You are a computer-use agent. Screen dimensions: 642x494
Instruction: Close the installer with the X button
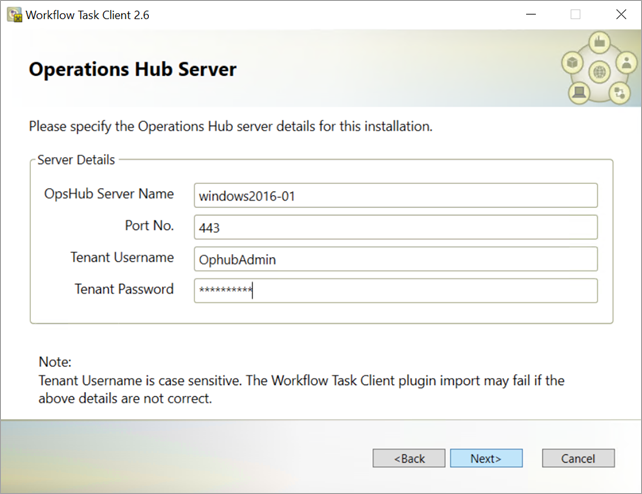coord(621,14)
